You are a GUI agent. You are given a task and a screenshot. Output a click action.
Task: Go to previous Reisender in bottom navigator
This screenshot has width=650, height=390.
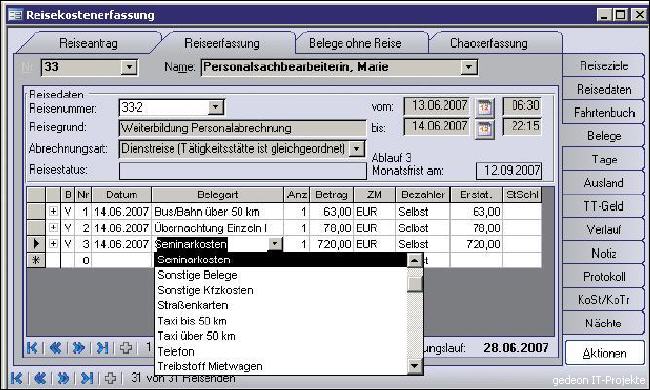(40, 378)
